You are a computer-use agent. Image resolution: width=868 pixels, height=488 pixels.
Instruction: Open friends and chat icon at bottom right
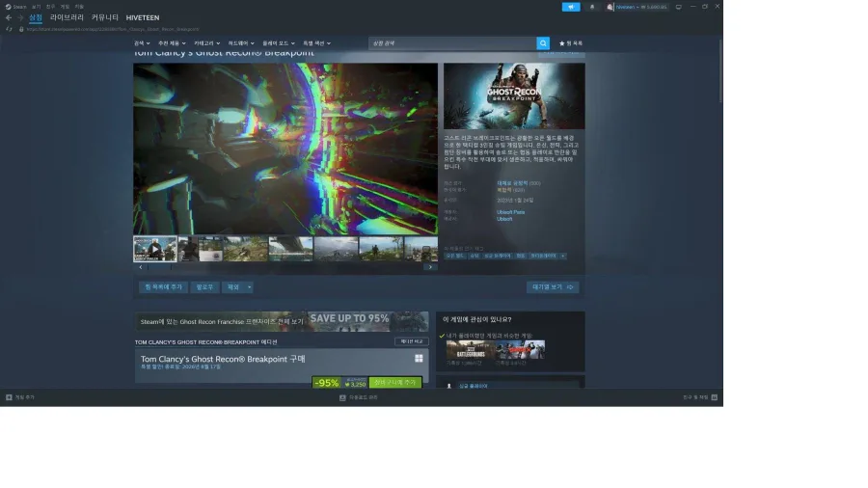tap(714, 397)
